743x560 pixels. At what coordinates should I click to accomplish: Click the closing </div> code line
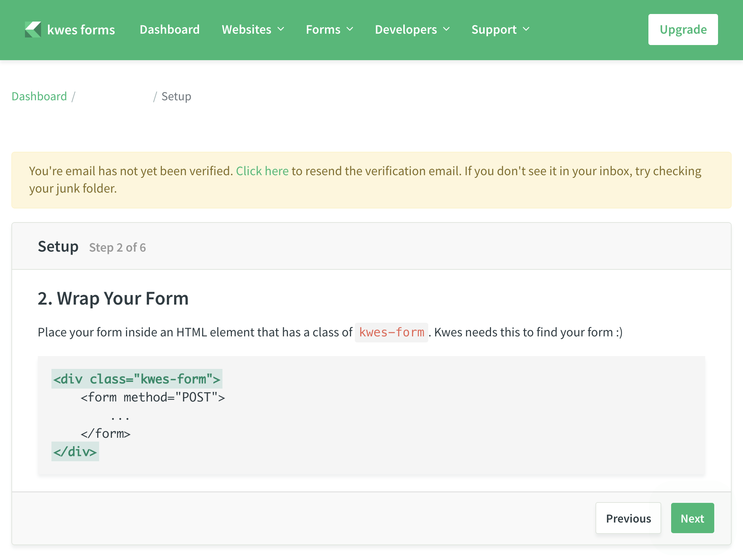(x=75, y=451)
